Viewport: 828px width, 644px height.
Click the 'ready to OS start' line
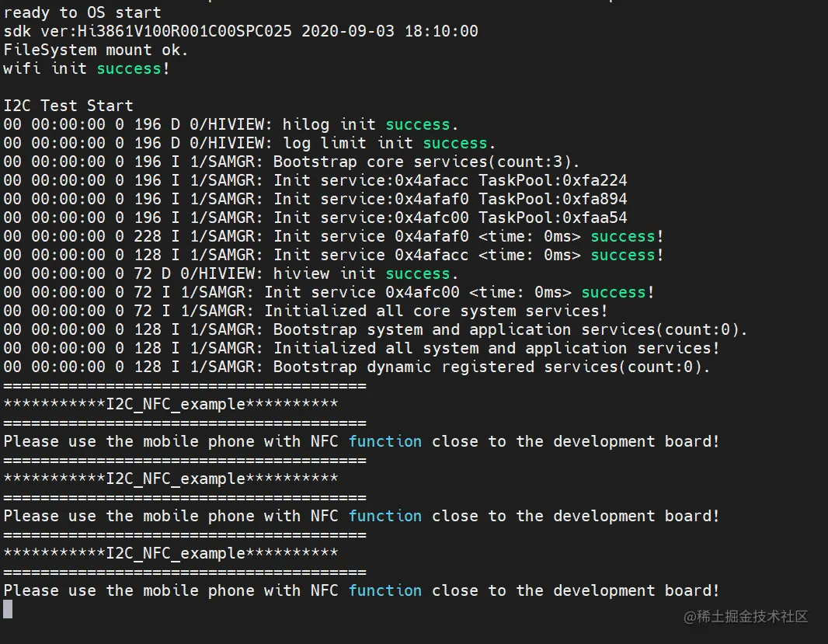point(82,12)
